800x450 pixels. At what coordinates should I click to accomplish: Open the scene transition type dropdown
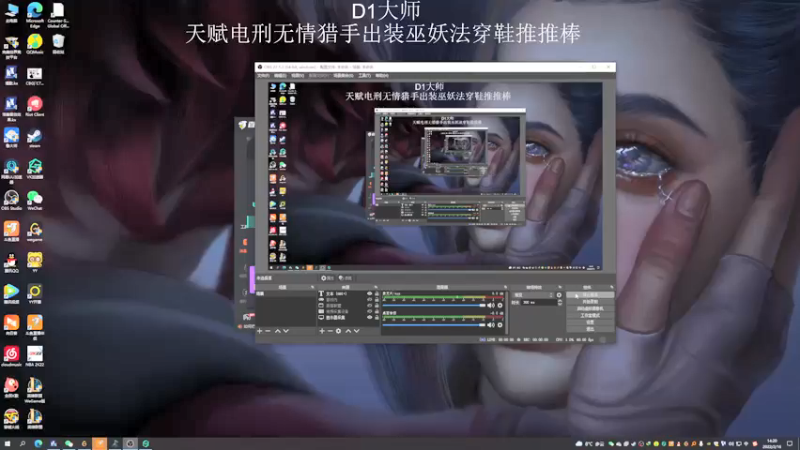coord(534,295)
